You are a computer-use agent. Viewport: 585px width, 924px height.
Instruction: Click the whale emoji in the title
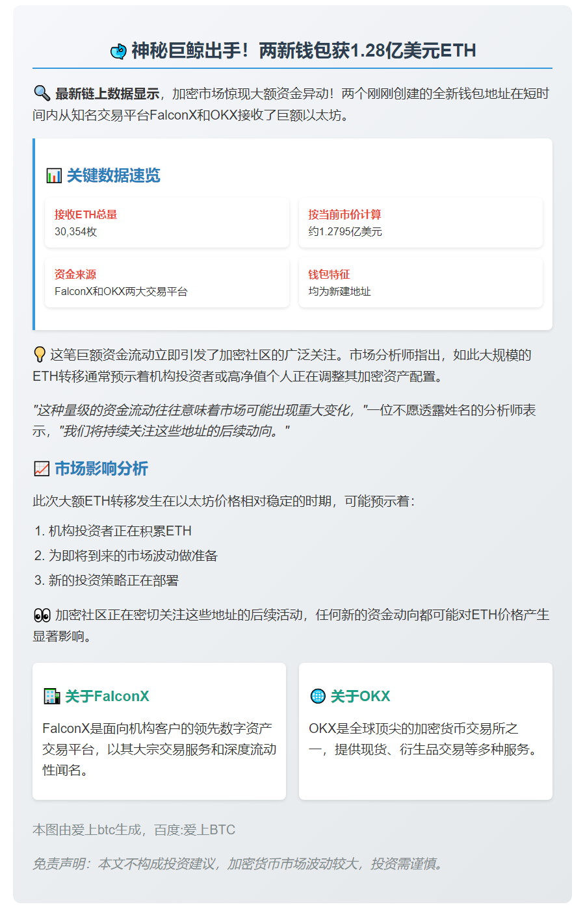click(118, 51)
